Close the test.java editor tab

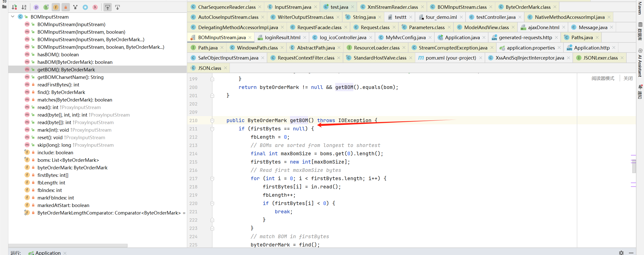point(353,7)
